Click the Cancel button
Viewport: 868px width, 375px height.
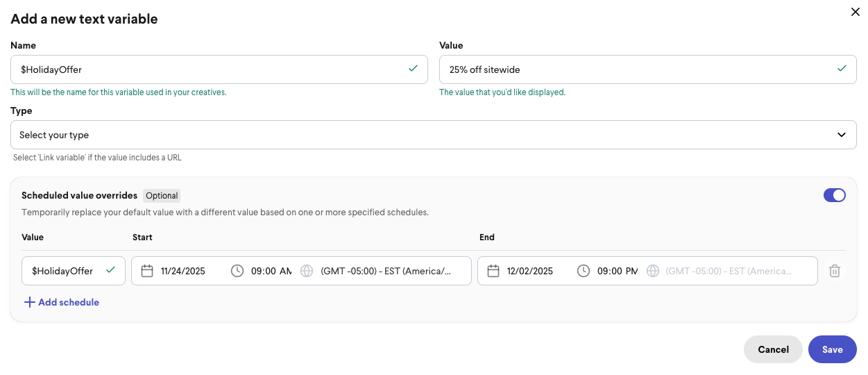point(773,349)
